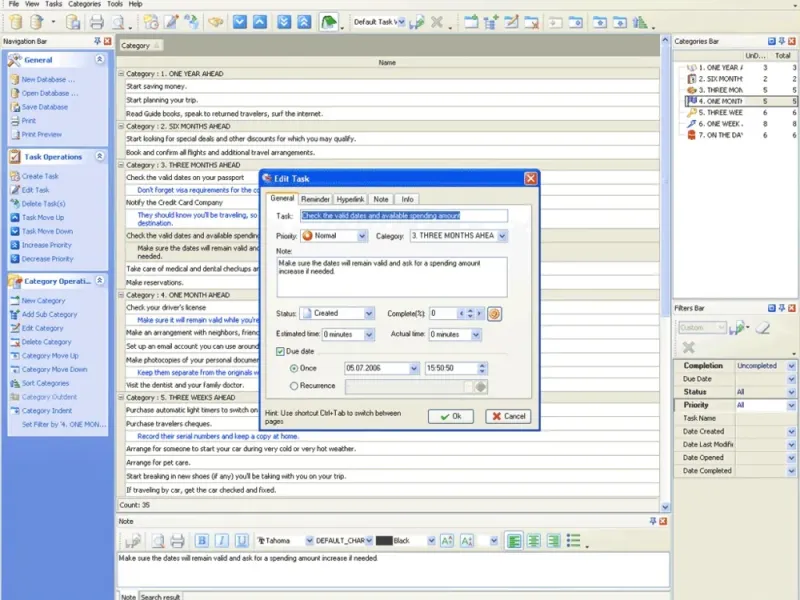
Task: Open the Category dropdown in Edit Task
Action: (x=502, y=236)
